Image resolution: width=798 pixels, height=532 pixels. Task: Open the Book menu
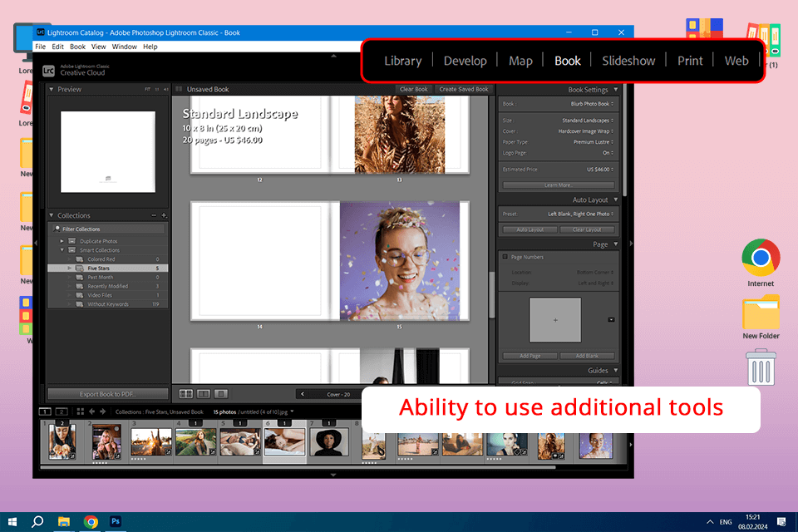tap(77, 47)
